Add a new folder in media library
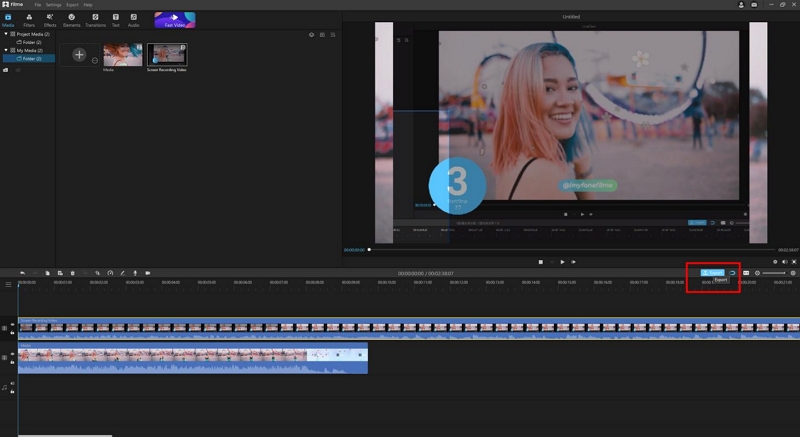The image size is (800, 437). click(x=6, y=70)
